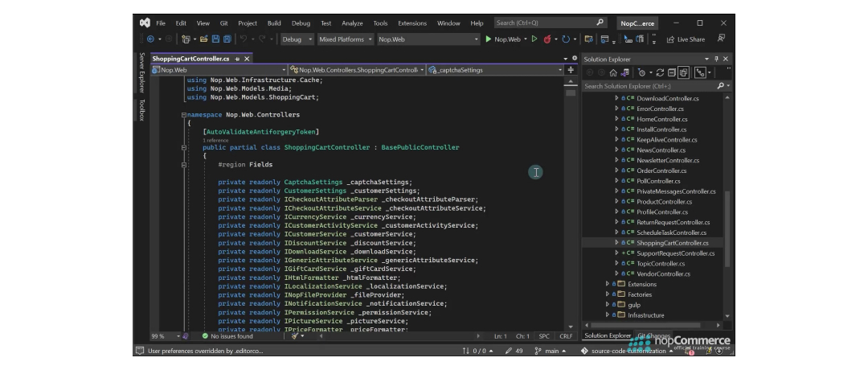Click the Hot Reload flame icon

547,39
